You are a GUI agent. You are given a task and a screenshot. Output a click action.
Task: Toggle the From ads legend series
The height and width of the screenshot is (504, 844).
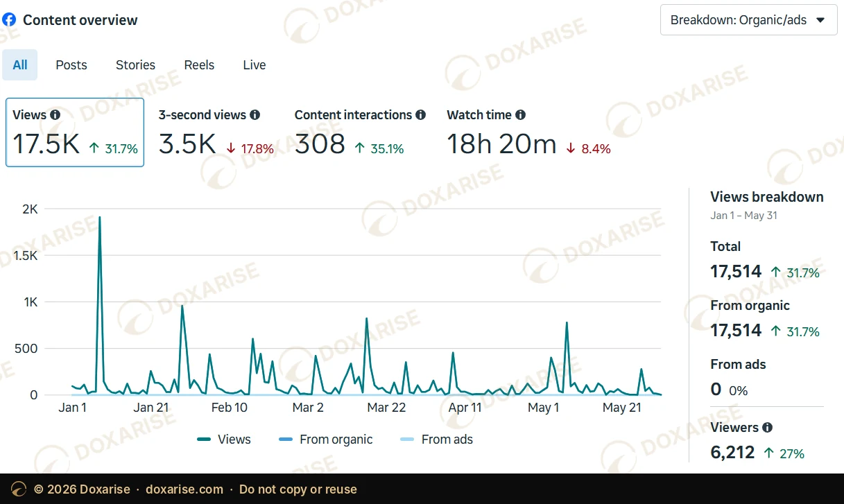coord(437,440)
